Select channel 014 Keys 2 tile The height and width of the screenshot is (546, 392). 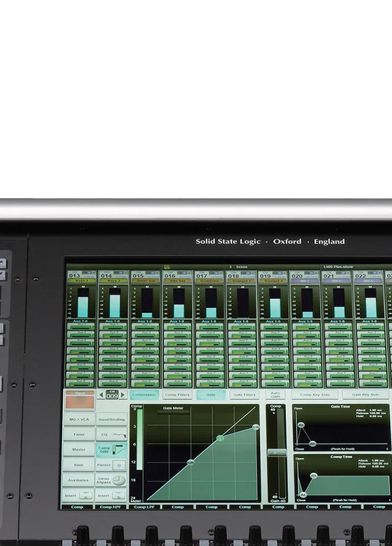tap(113, 277)
